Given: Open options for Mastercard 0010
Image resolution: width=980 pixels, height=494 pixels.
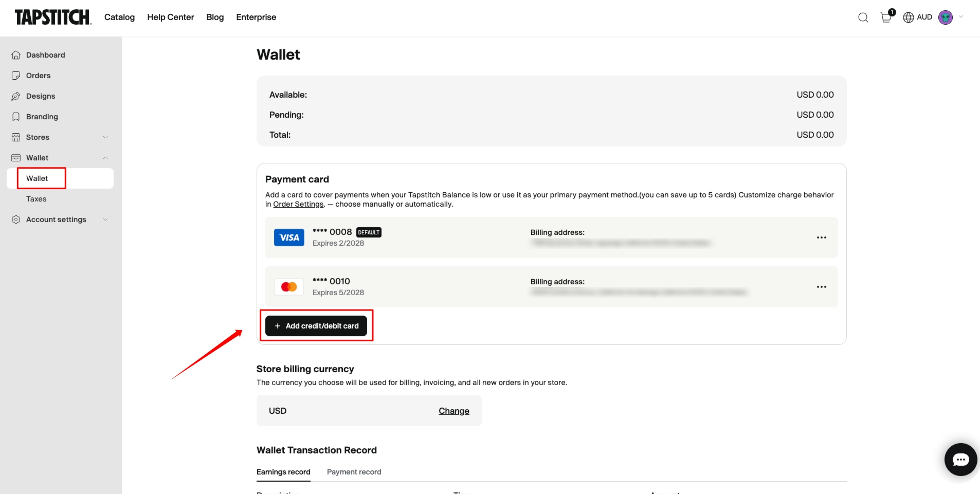Looking at the screenshot, I should point(821,287).
